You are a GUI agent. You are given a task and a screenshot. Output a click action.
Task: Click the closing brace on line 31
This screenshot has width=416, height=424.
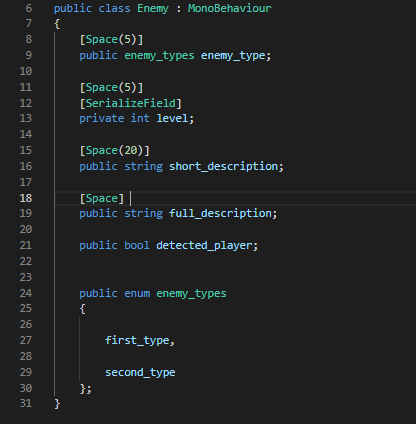point(57,404)
